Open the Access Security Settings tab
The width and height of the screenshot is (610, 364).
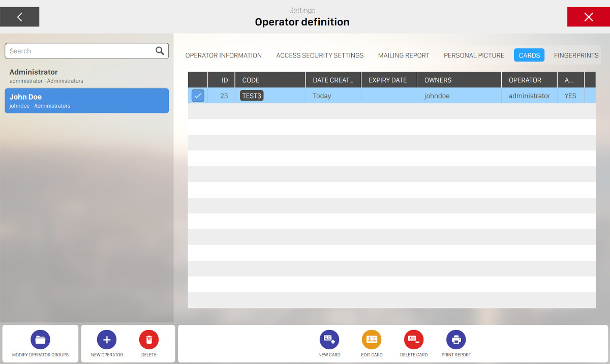(x=320, y=55)
